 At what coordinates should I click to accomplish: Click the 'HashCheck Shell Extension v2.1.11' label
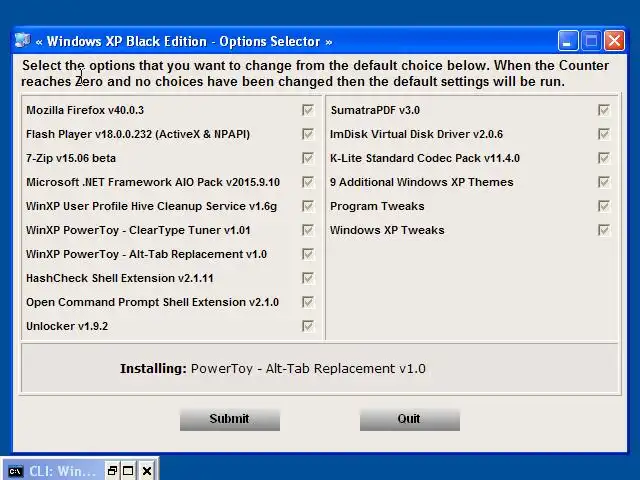click(x=120, y=278)
